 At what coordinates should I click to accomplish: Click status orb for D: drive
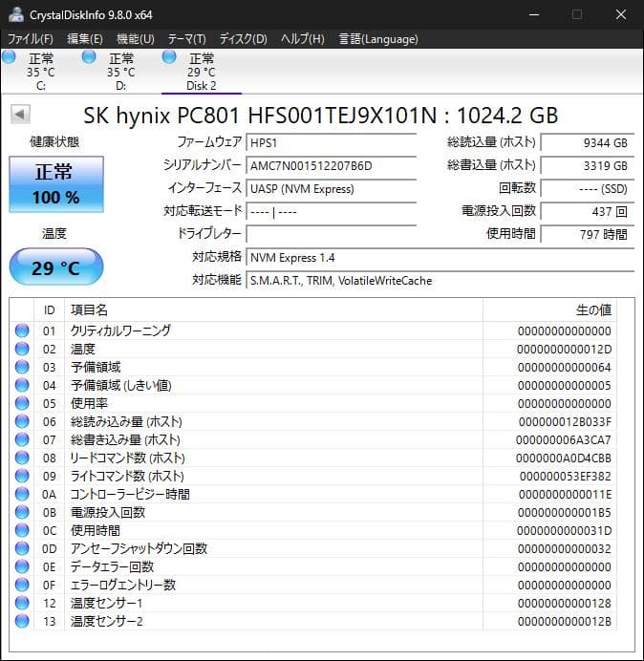click(89, 57)
